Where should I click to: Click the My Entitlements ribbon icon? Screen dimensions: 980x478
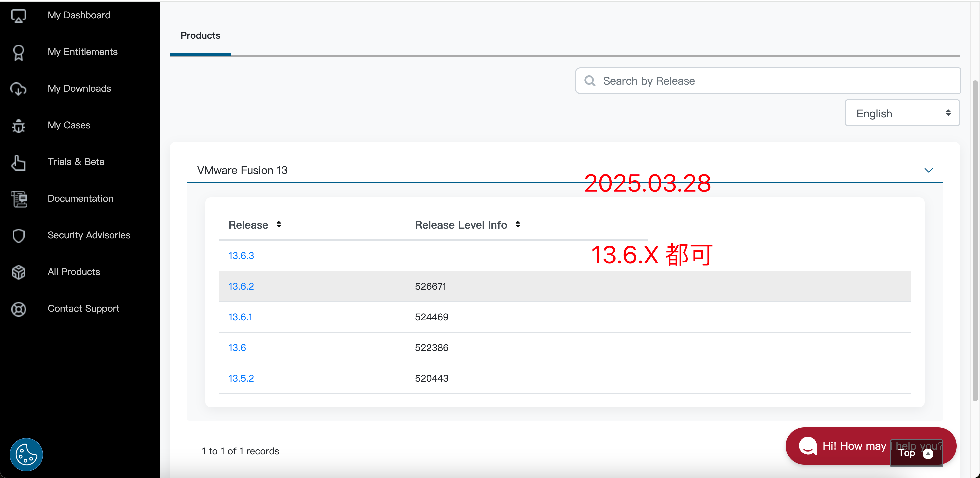18,52
